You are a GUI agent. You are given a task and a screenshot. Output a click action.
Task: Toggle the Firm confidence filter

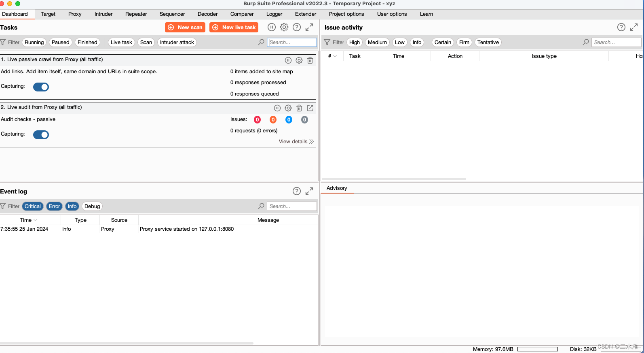464,42
